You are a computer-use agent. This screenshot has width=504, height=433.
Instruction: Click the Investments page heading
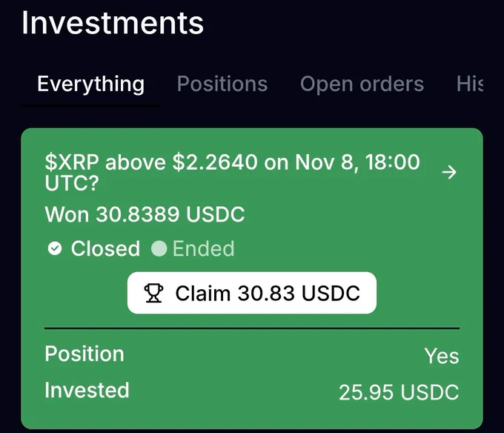point(113,23)
